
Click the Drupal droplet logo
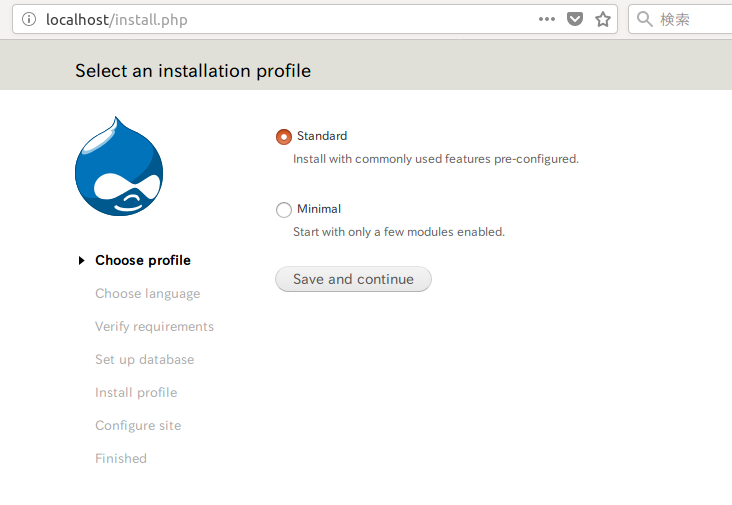[x=119, y=166]
